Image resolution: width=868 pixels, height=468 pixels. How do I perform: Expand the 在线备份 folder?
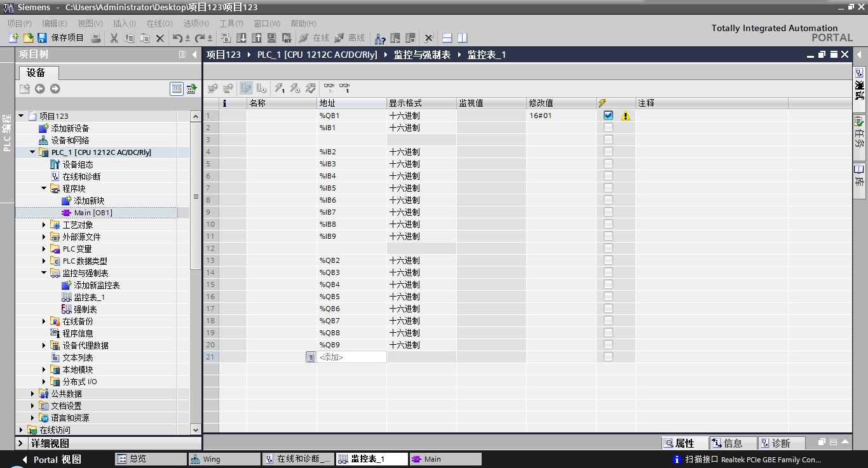click(x=44, y=321)
